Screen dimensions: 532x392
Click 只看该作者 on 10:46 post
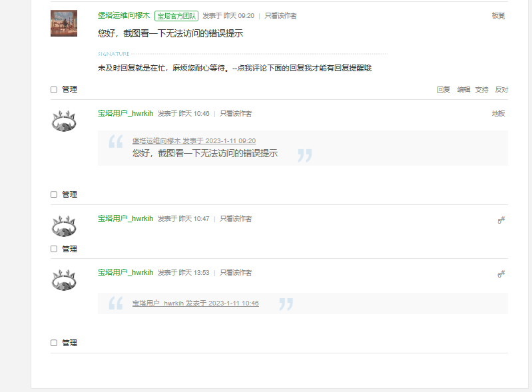(236, 114)
